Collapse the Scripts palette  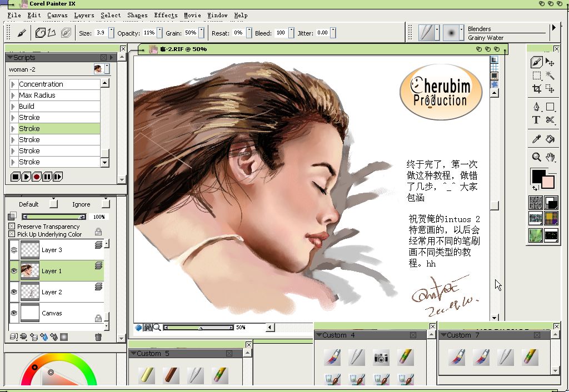pyautogui.click(x=10, y=57)
